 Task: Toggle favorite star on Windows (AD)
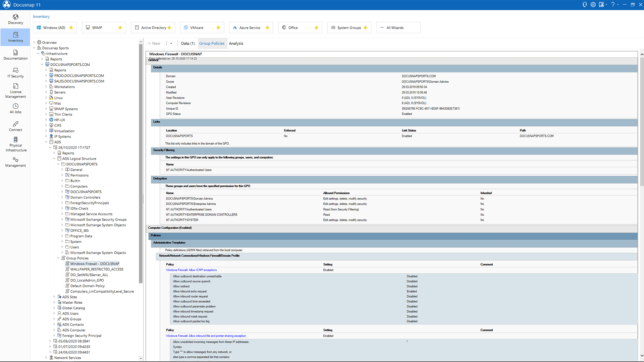click(x=71, y=28)
